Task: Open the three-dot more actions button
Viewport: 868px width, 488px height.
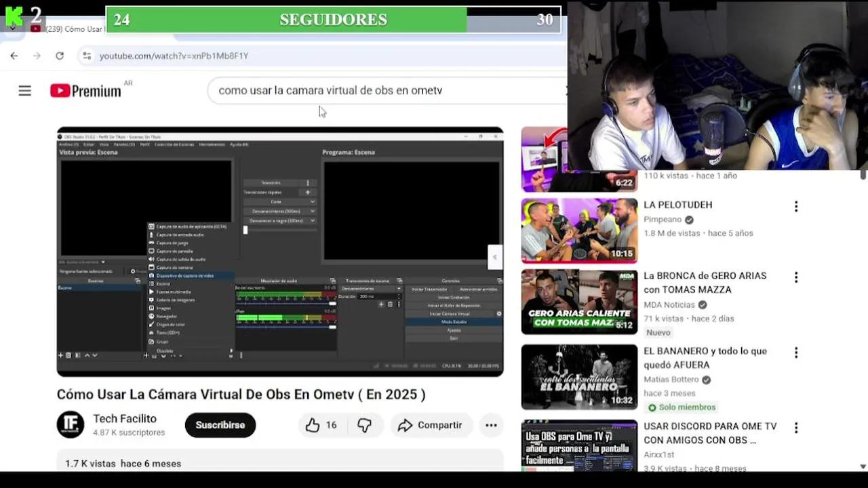Action: point(491,425)
